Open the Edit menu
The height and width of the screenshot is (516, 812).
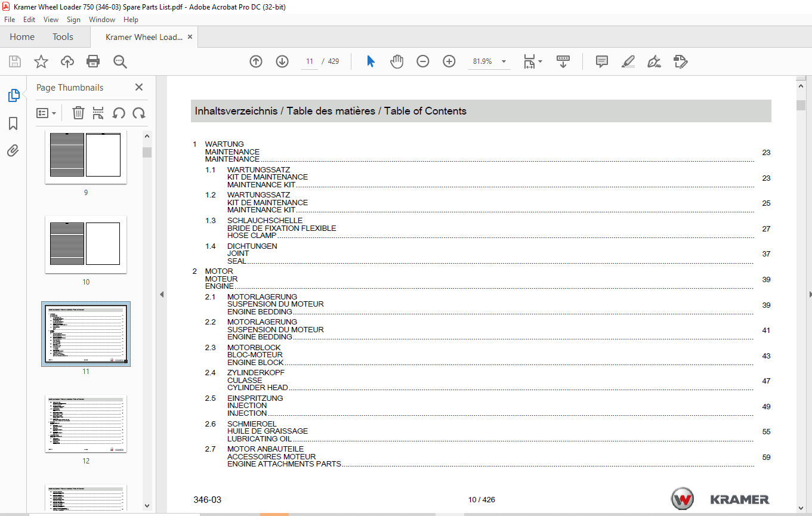pos(29,20)
